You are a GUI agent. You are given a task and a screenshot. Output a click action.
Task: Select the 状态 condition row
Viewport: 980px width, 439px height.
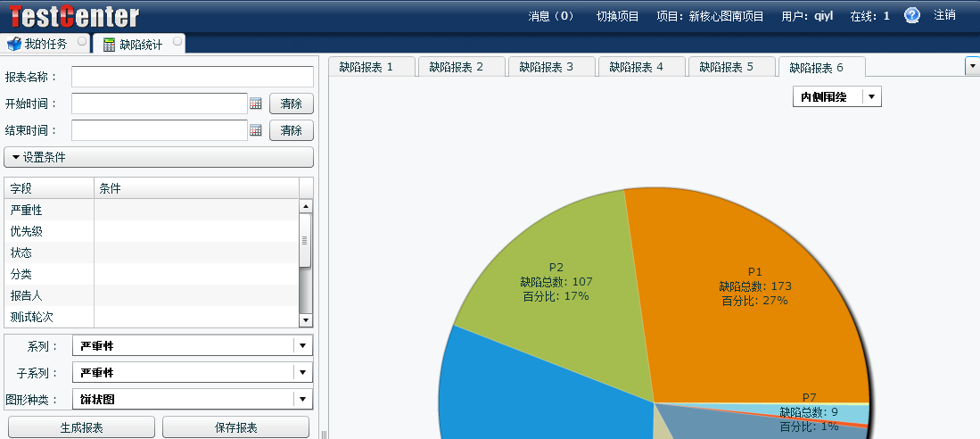[x=152, y=253]
